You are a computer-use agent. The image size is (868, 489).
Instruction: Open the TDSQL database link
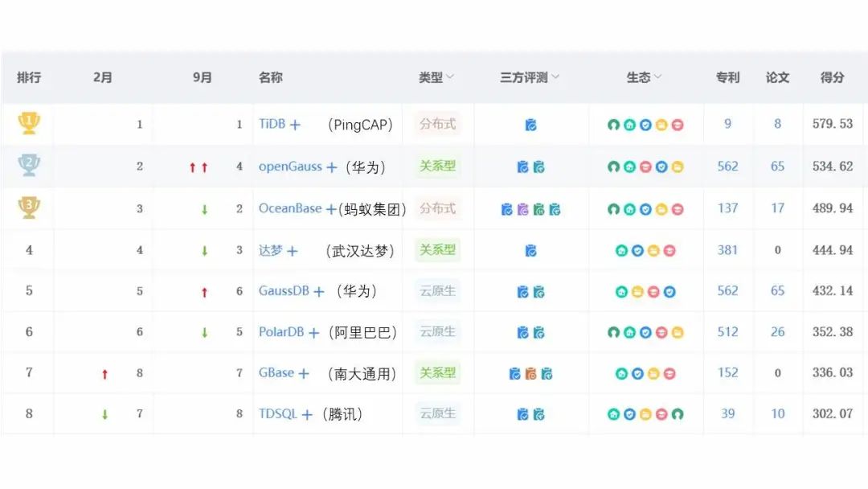click(278, 413)
